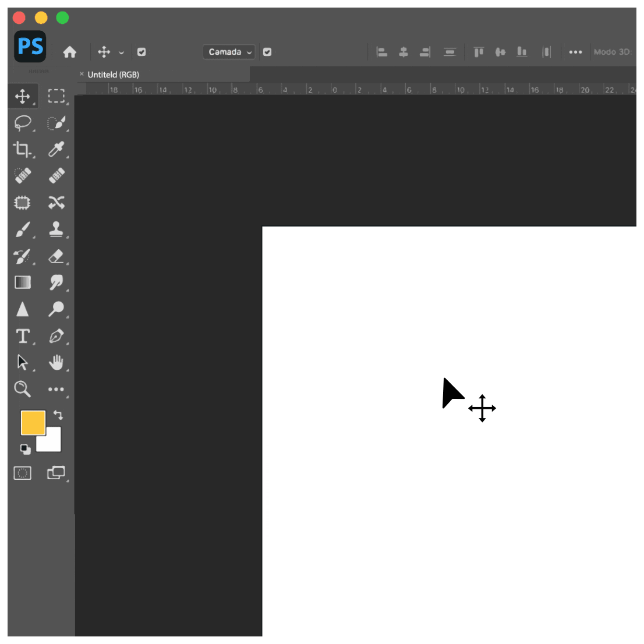Open the Photoshop Home screen

coord(70,52)
